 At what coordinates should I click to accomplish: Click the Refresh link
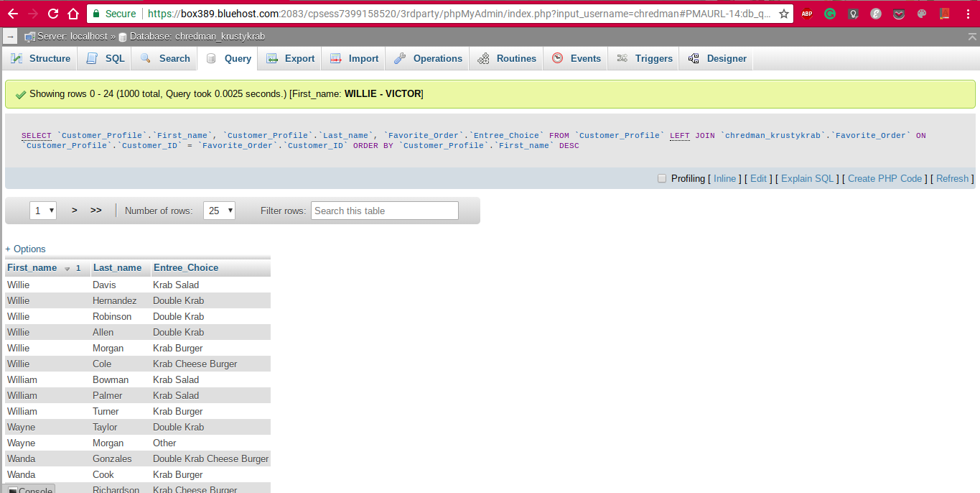pyautogui.click(x=953, y=179)
